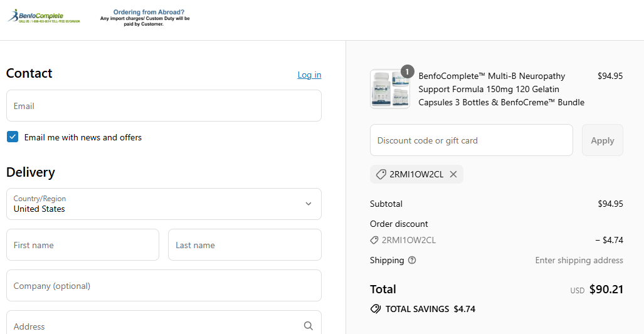Viewport: 644px width, 334px height.
Task: Click the product price $94.95 beside title
Action: 610,76
